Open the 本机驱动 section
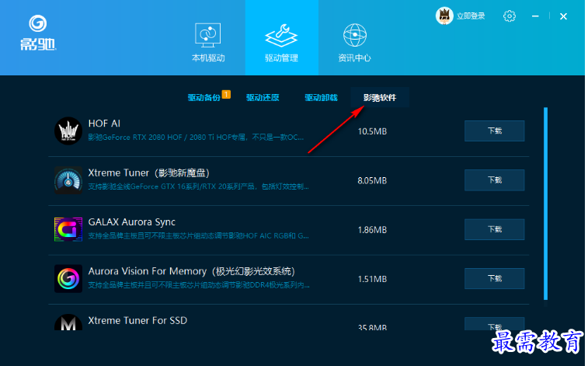The width and height of the screenshot is (588, 366). pyautogui.click(x=208, y=42)
